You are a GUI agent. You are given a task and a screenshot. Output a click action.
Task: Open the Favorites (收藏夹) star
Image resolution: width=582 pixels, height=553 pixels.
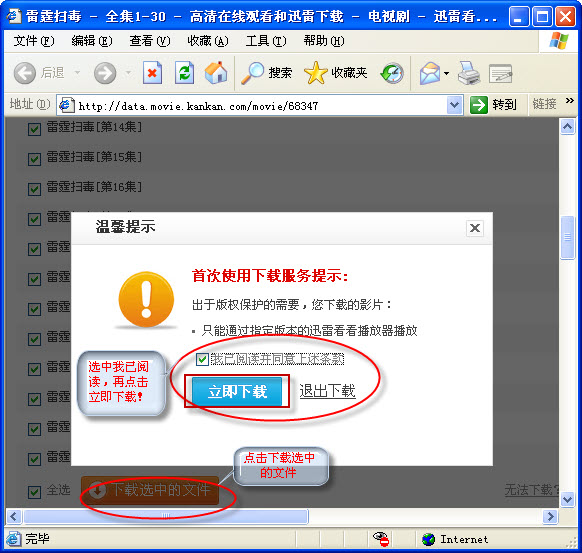(x=336, y=73)
